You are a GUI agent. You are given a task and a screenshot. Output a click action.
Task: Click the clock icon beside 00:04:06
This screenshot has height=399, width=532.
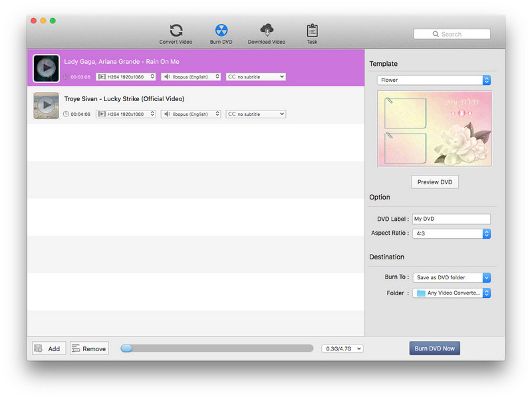pyautogui.click(x=66, y=114)
